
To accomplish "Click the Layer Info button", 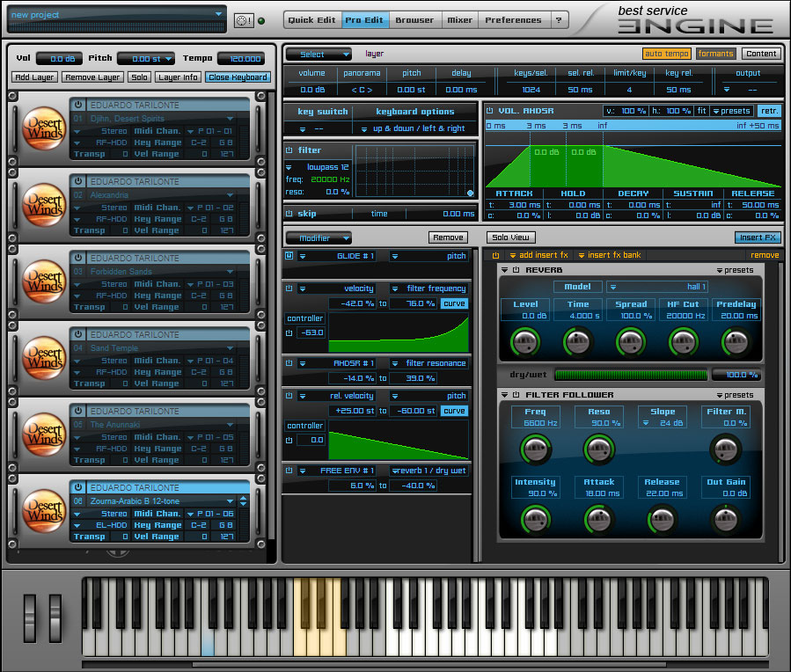I will point(178,77).
